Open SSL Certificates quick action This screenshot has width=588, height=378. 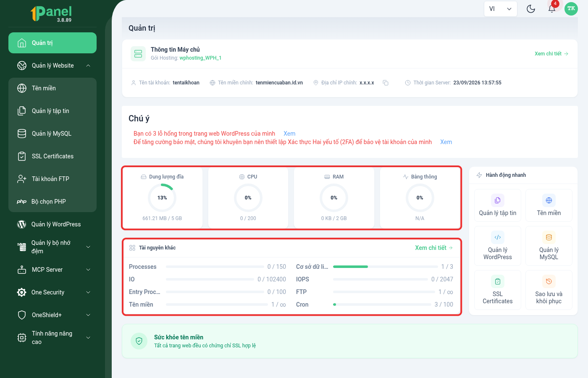click(x=498, y=290)
